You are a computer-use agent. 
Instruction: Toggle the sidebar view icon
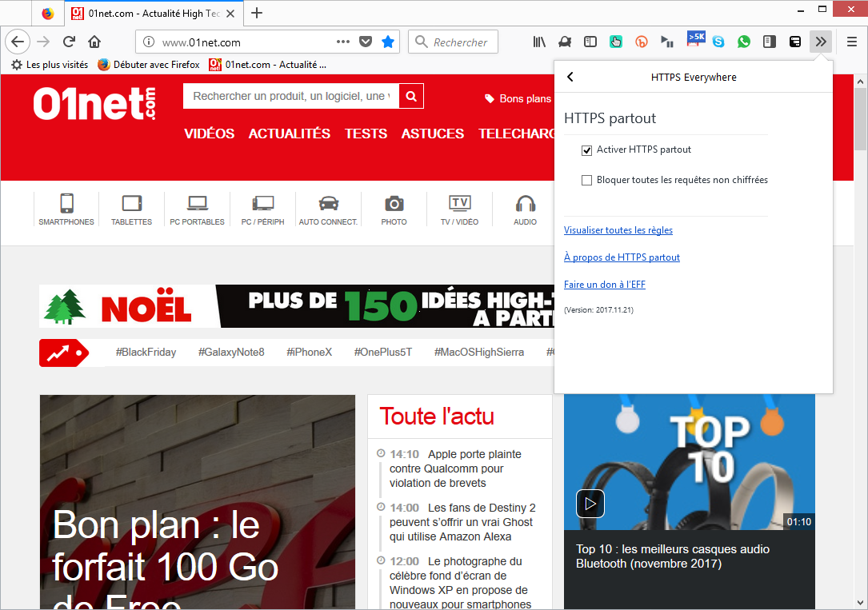coord(590,42)
